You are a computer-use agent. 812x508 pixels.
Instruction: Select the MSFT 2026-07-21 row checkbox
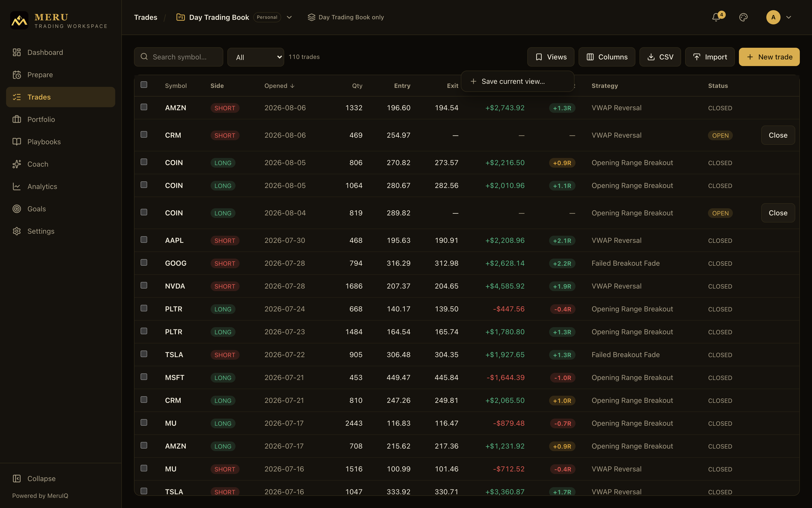pyautogui.click(x=144, y=377)
